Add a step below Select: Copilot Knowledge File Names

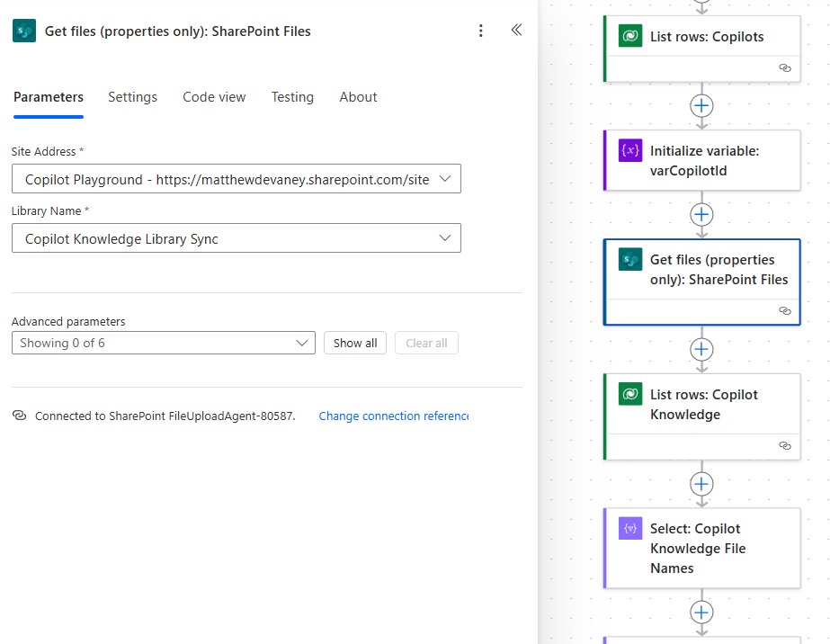(701, 613)
